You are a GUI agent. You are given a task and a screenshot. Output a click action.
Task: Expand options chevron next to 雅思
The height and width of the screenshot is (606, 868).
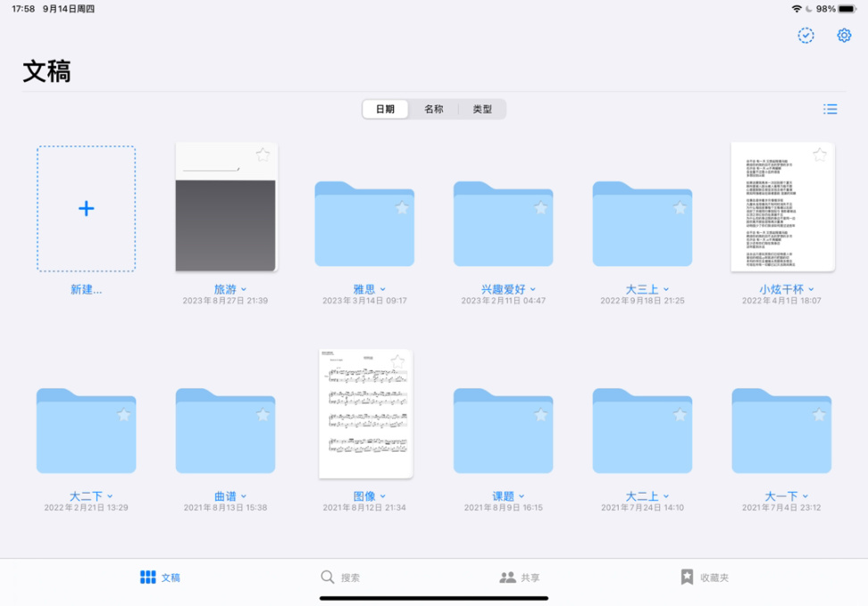click(x=383, y=289)
